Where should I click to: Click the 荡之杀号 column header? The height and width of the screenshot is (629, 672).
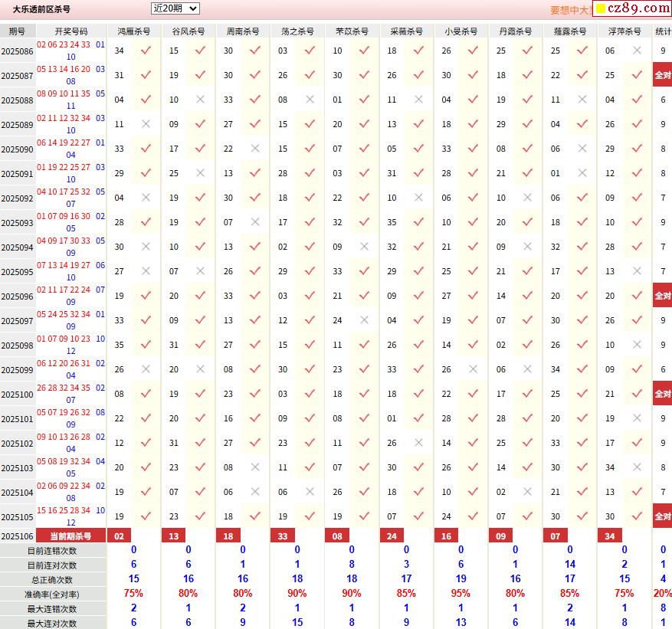(x=297, y=31)
